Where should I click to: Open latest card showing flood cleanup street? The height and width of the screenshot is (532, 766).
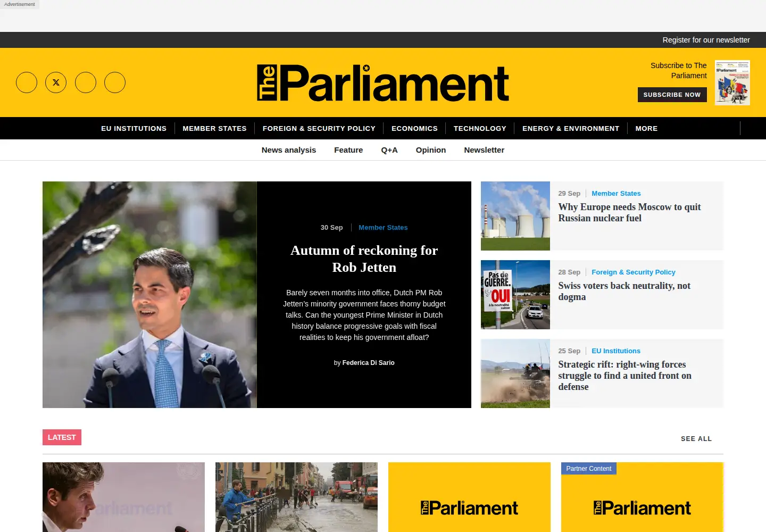click(x=296, y=497)
